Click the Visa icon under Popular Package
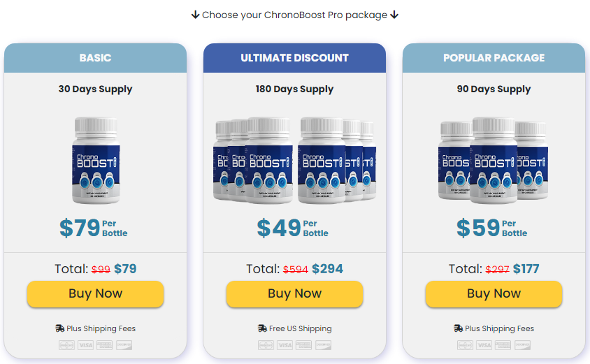 point(484,345)
